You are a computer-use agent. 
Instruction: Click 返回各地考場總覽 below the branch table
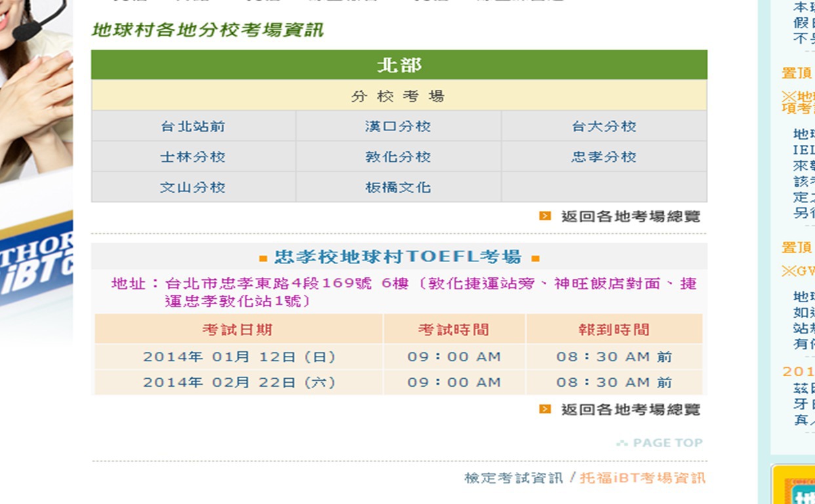(x=631, y=216)
